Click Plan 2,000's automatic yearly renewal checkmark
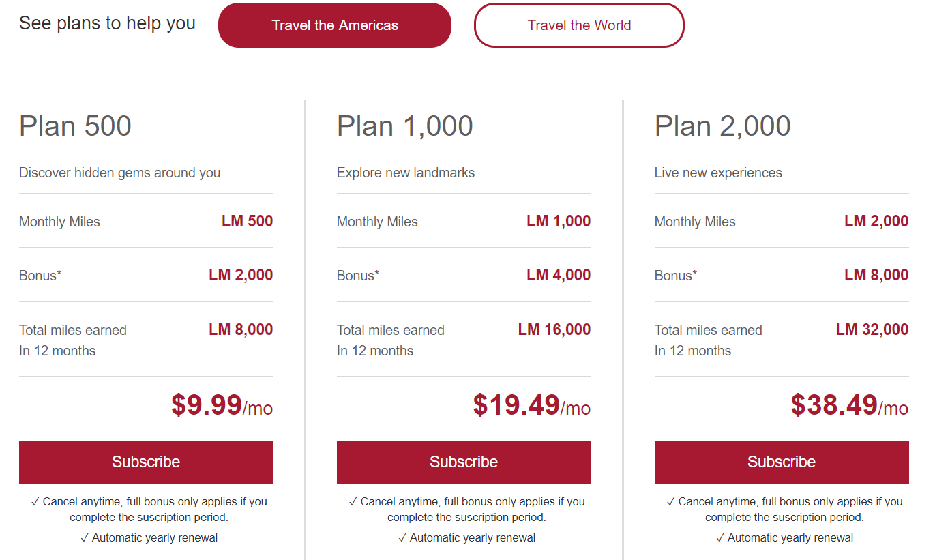Screen dimensions: 935x560 click(720, 538)
